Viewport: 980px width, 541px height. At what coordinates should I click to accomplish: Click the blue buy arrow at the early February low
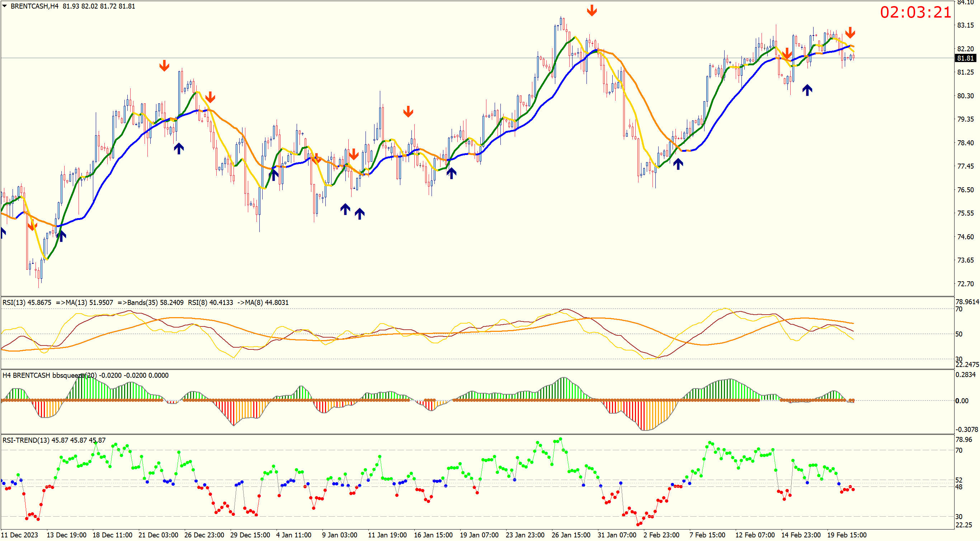tap(678, 164)
